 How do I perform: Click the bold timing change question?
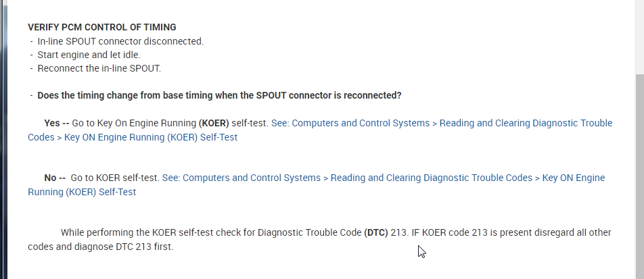219,95
